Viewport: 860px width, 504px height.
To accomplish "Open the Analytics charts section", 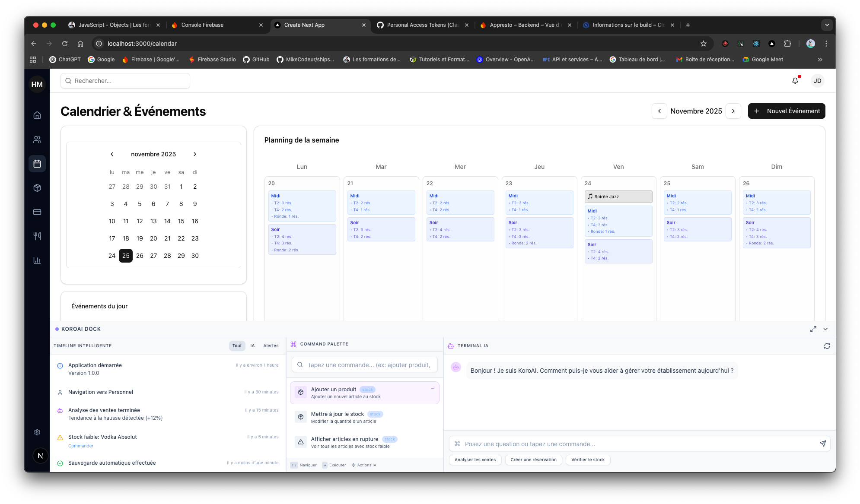I will [x=37, y=260].
